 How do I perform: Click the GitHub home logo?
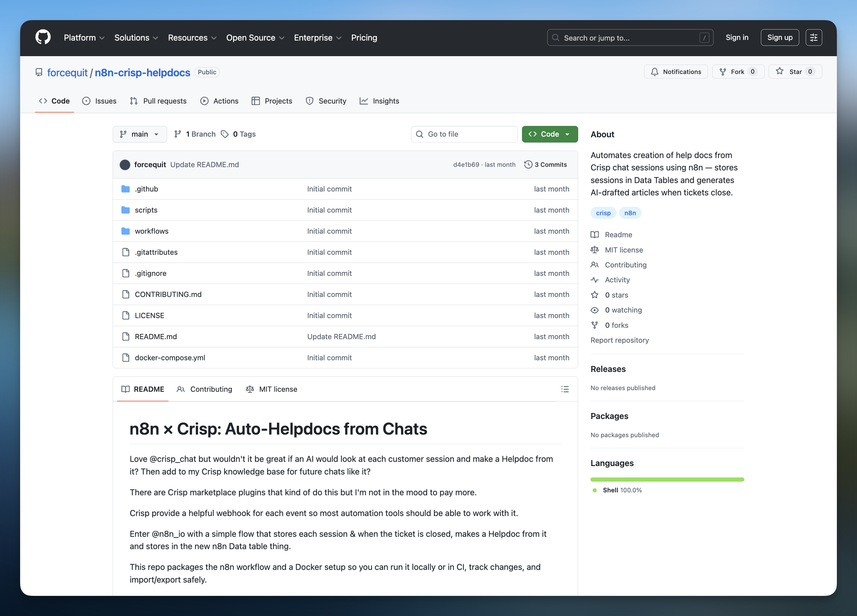click(x=42, y=37)
